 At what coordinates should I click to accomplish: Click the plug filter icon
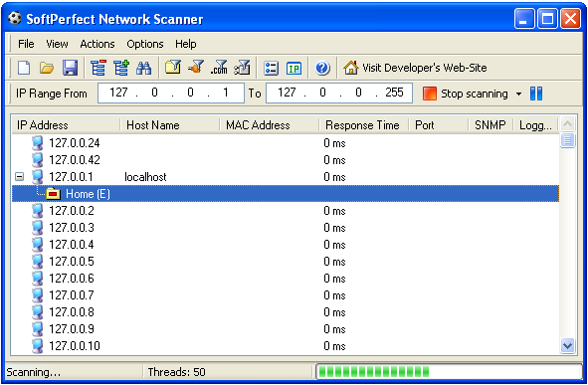(x=196, y=68)
